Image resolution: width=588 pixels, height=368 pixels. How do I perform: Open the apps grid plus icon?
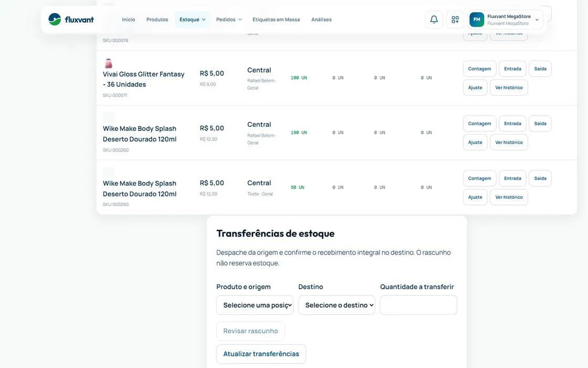click(x=455, y=19)
